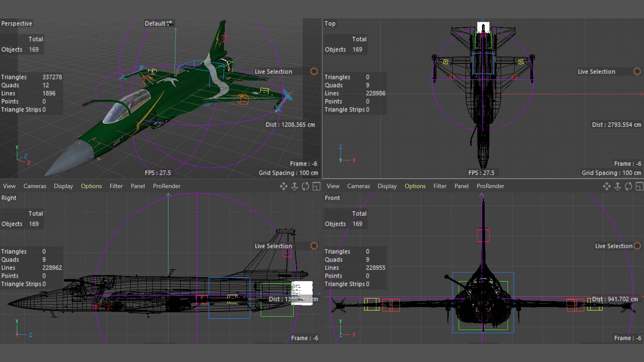The height and width of the screenshot is (362, 644).
Task: Click Grid Spacing 100 cm in Perspective view
Action: 288,173
